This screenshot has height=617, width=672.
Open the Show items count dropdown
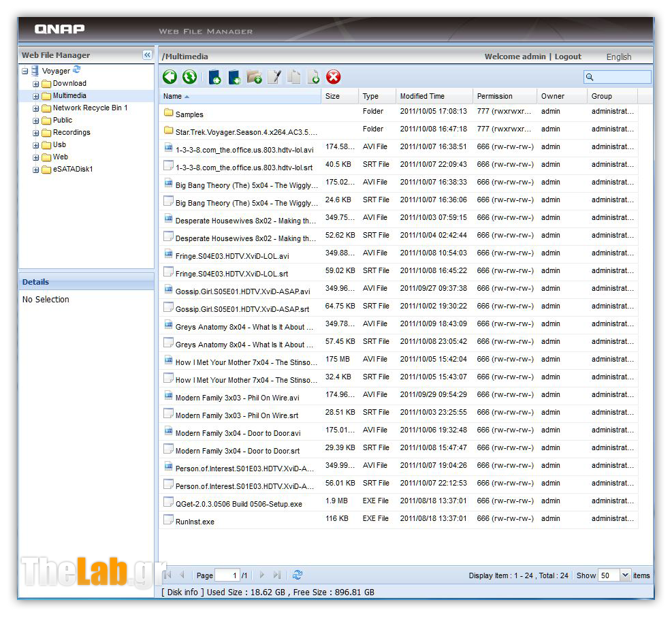click(625, 575)
